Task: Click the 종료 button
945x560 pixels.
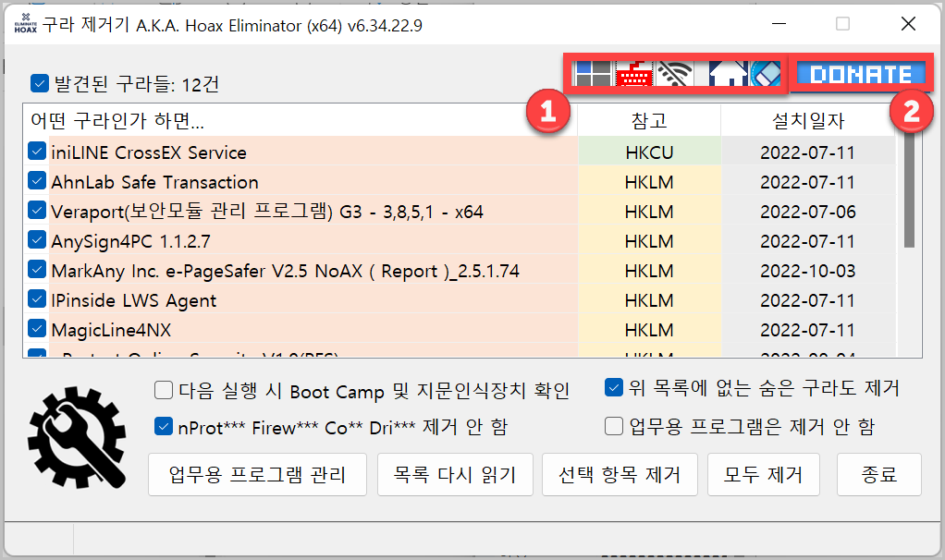Action: point(879,474)
